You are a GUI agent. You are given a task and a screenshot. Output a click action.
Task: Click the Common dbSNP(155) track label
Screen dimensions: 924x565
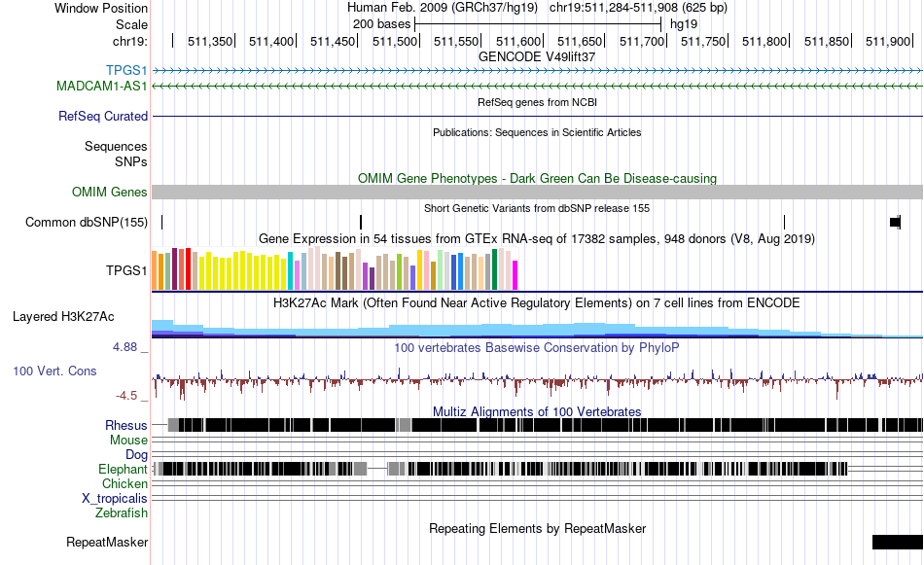pyautogui.click(x=86, y=222)
